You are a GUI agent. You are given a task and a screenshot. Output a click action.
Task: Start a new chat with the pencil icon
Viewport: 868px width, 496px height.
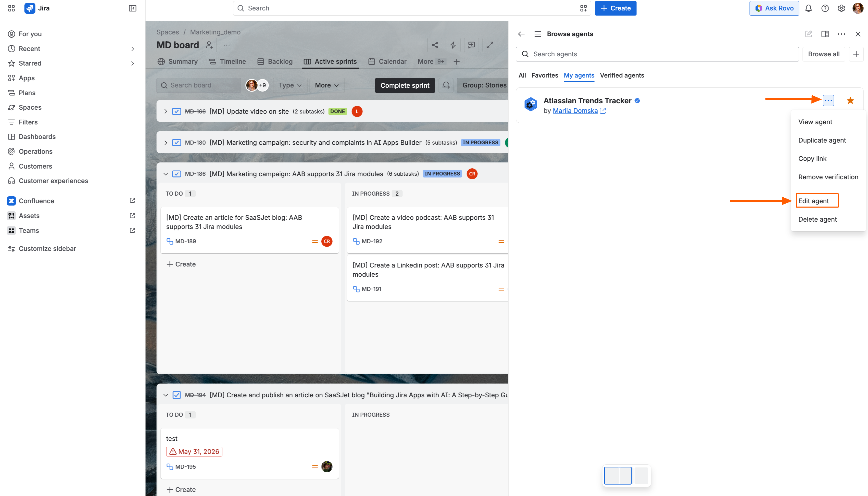click(x=808, y=34)
